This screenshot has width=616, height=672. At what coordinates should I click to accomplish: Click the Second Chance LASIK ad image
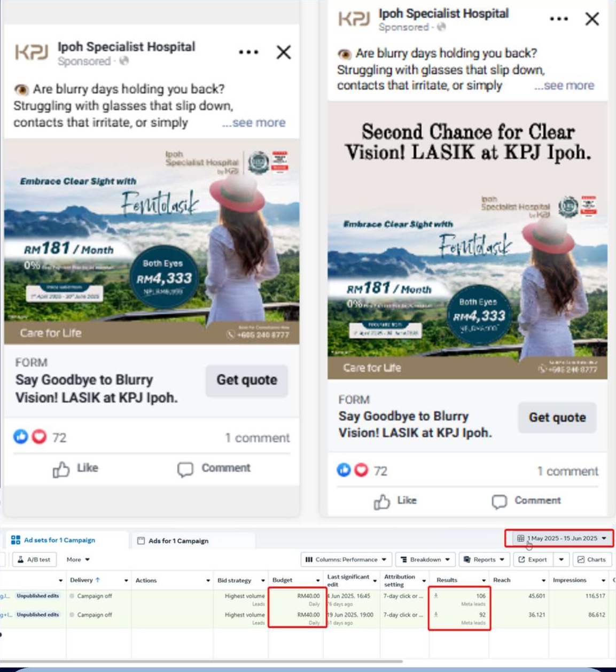pyautogui.click(x=467, y=240)
